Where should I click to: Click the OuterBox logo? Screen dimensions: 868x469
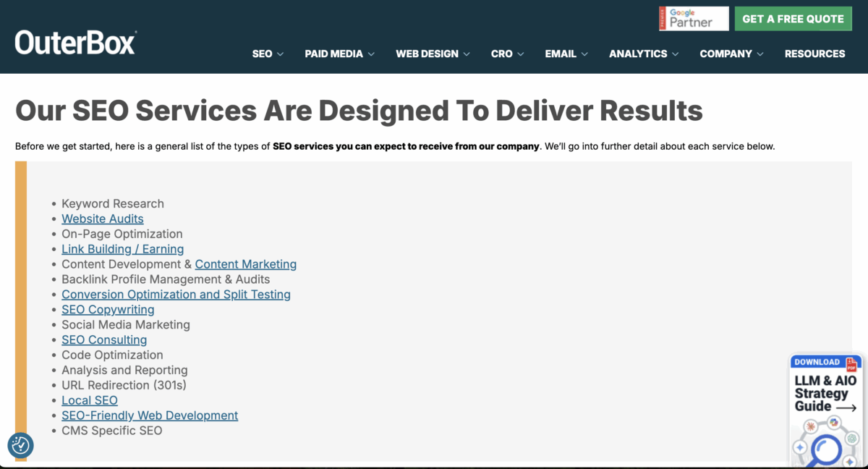coord(75,42)
